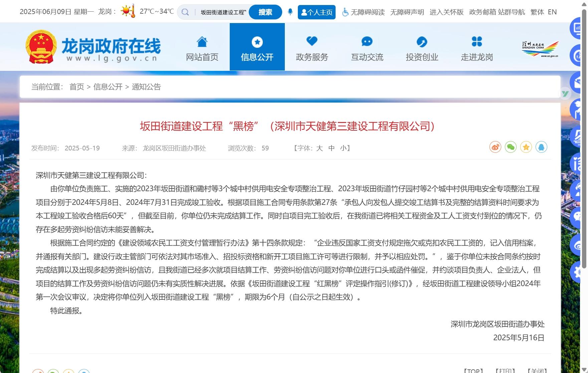This screenshot has width=588, height=373.
Task: Click the magnifier icon in search box
Action: click(185, 12)
